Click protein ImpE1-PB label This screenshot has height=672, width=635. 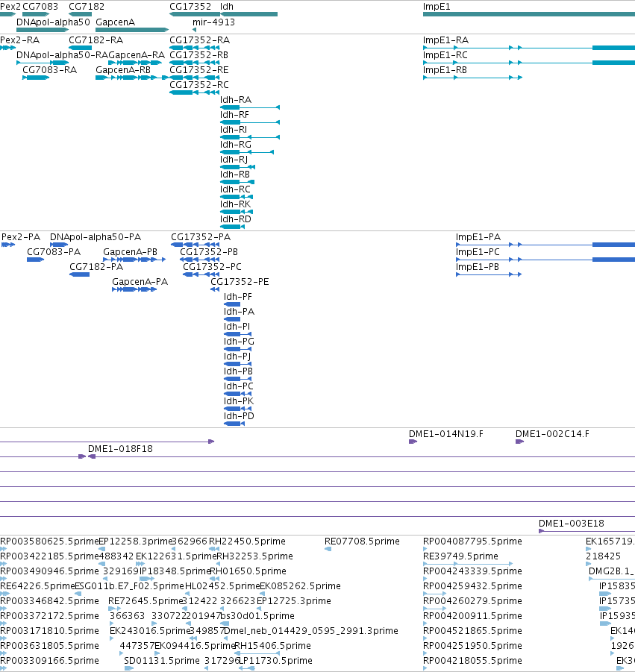pos(478,267)
